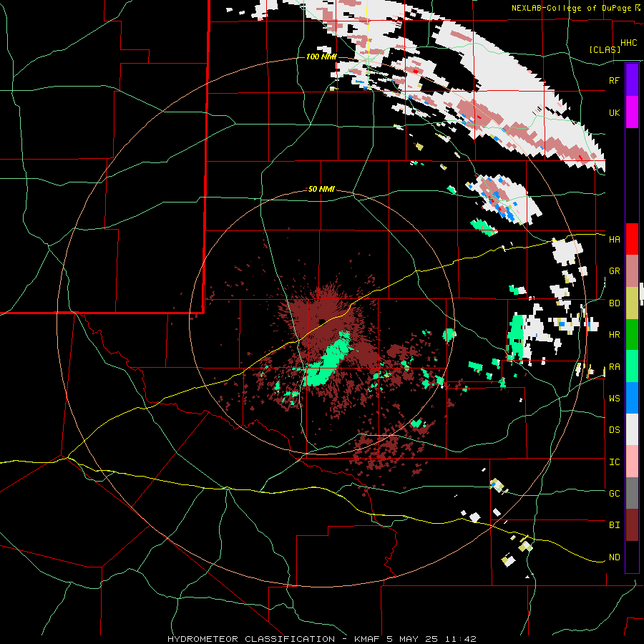The width and height of the screenshot is (644, 644).
Task: Click the IC light pink legend swatch
Action: [x=632, y=462]
